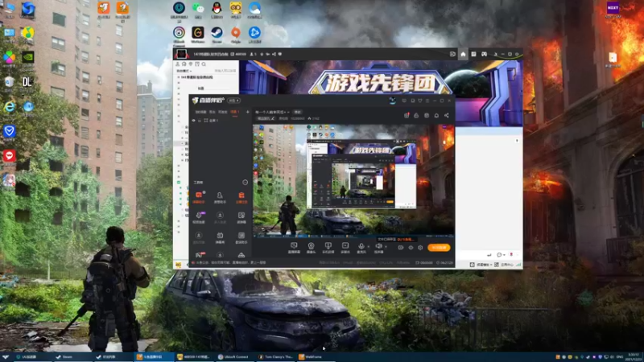The height and width of the screenshot is (362, 644).
Task: Click the streaming app user avatar
Action: pos(392,101)
